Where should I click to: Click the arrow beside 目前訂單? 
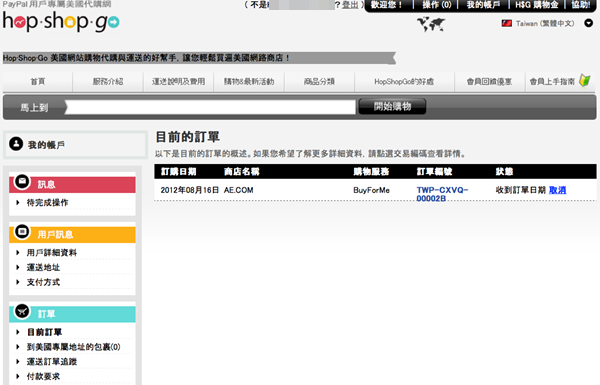coord(18,332)
